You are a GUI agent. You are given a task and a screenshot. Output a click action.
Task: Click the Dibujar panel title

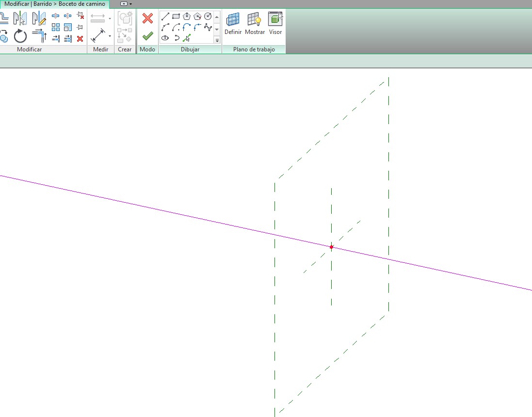coord(190,49)
